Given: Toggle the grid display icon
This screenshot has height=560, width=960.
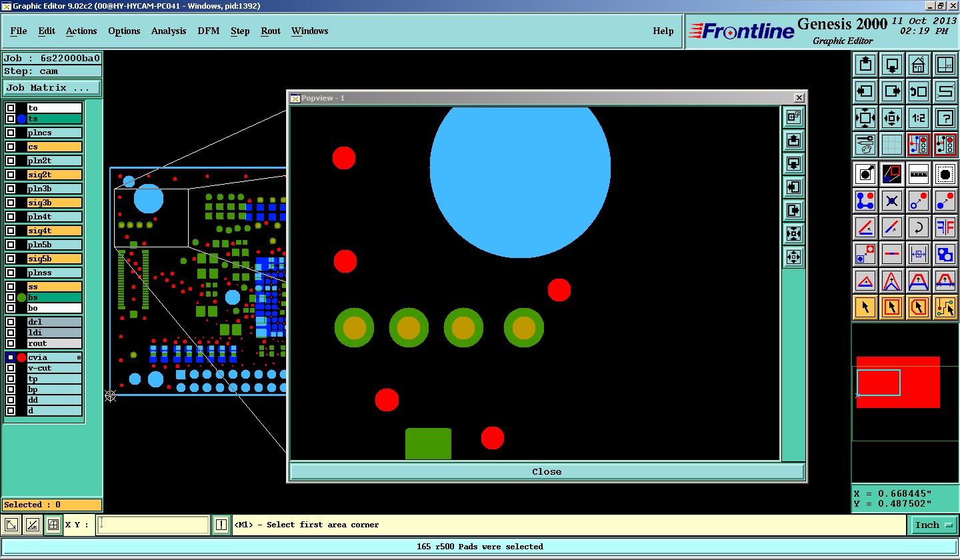Looking at the screenshot, I should click(892, 145).
